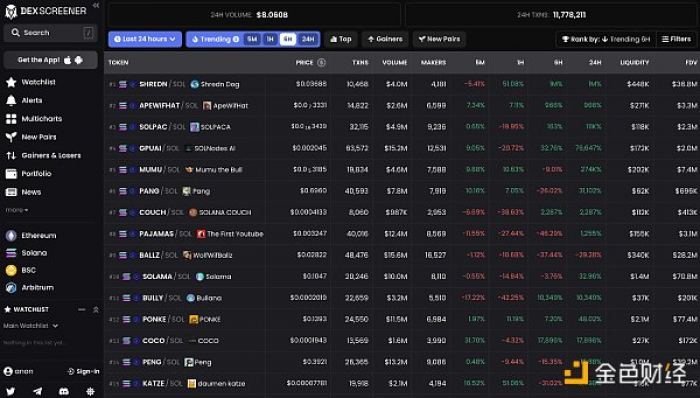The image size is (700, 398).
Task: Open the Filters button
Action: point(676,39)
